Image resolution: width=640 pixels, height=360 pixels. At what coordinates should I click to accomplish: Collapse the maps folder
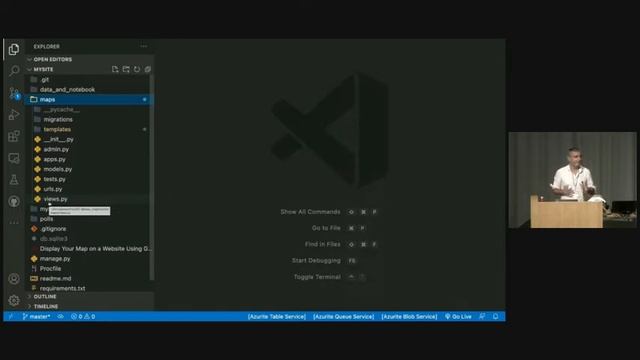[x=88, y=99]
